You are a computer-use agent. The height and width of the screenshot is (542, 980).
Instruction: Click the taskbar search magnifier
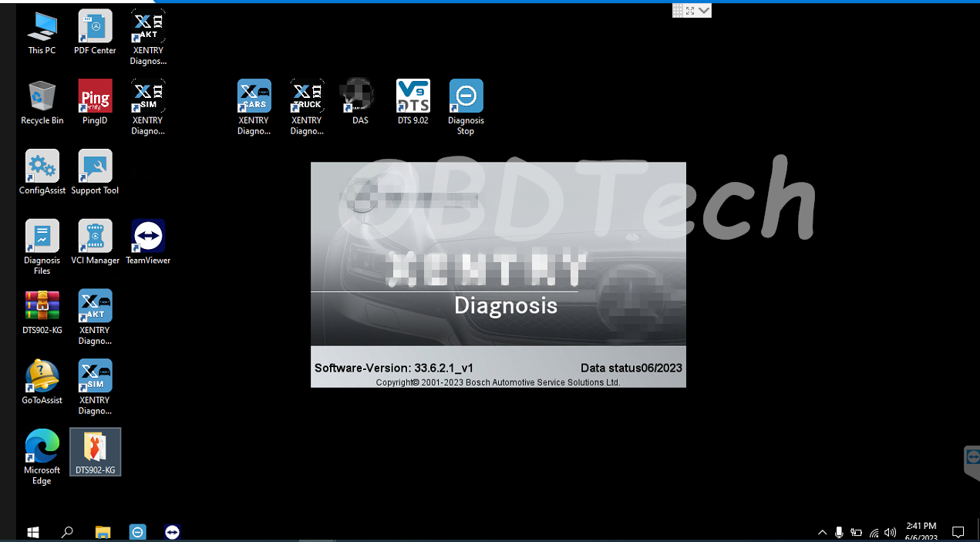coord(67,532)
